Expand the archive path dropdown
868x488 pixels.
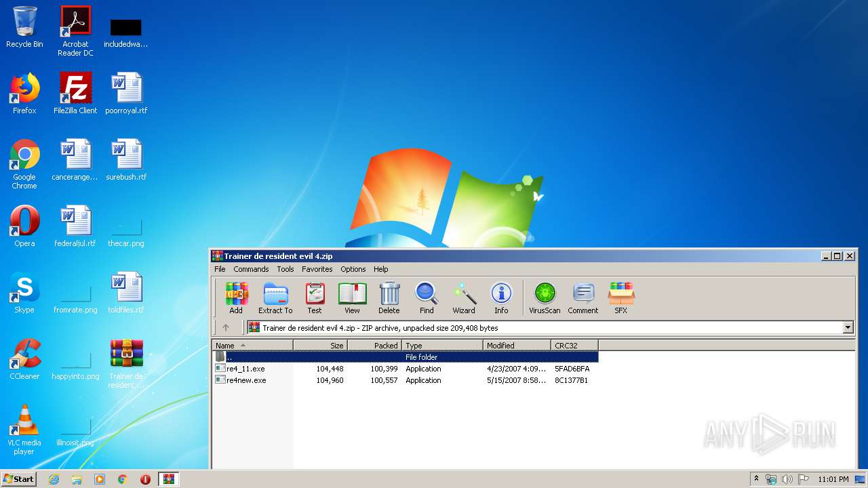[x=848, y=328]
